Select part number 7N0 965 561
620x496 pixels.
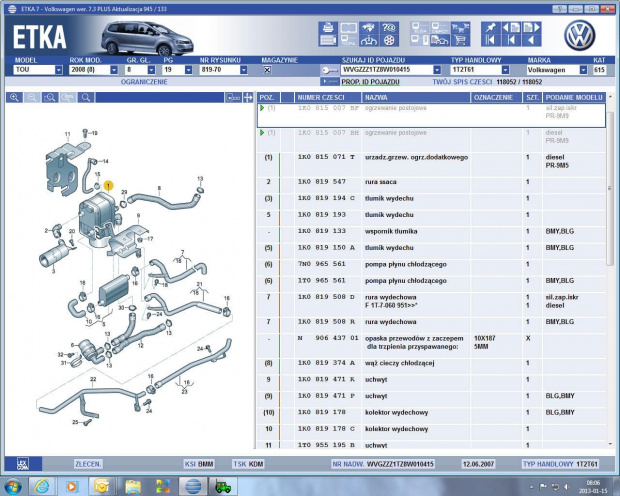point(321,264)
